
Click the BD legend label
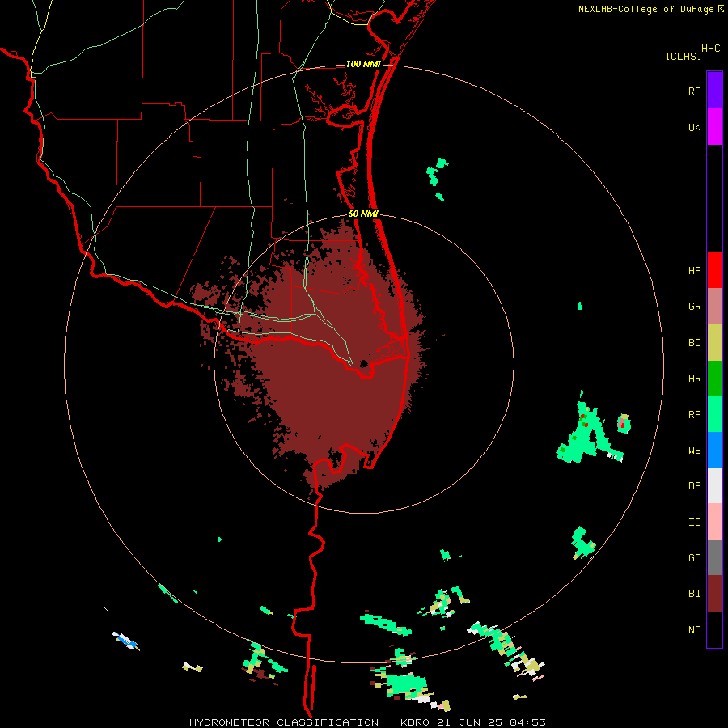[x=694, y=343]
